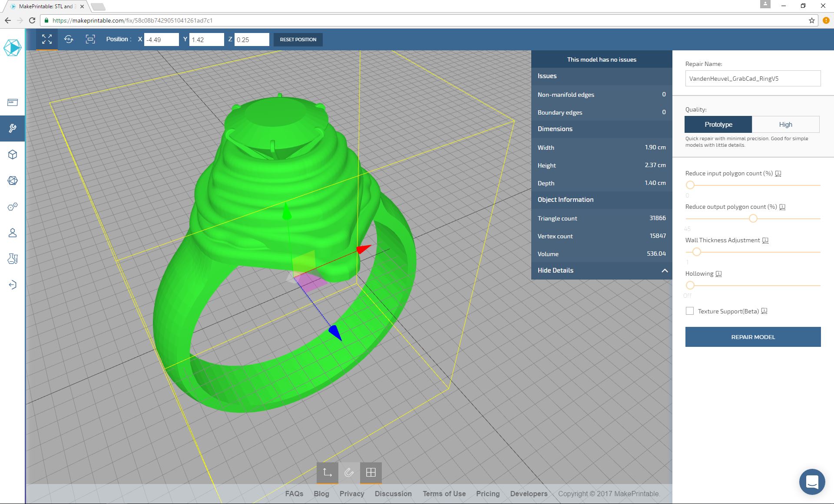Click the Repair Name input field

tap(753, 79)
